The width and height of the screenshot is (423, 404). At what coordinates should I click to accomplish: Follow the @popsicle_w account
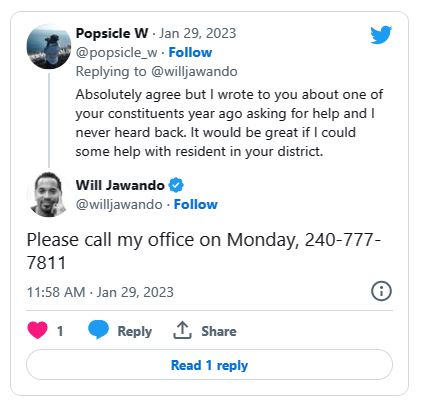pyautogui.click(x=190, y=52)
